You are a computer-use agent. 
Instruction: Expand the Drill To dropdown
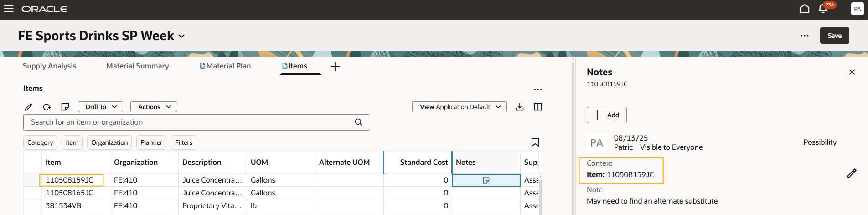click(x=100, y=107)
